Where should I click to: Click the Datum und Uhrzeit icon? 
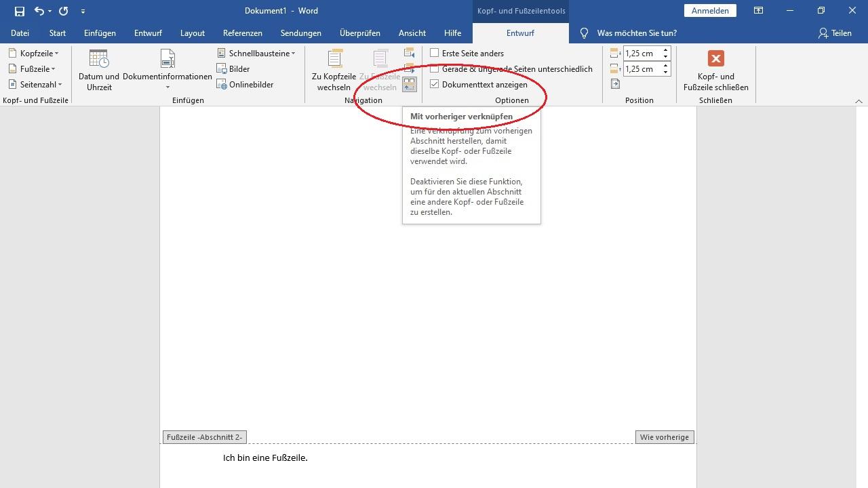coord(99,60)
